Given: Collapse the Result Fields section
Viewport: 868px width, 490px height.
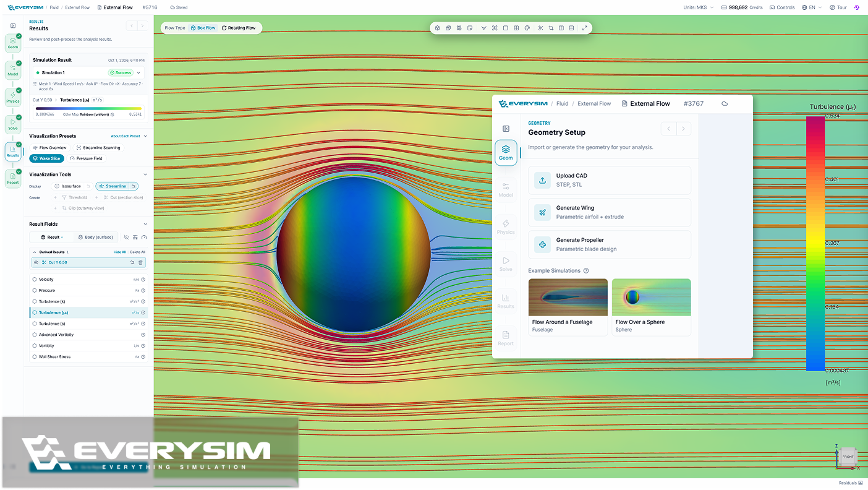Looking at the screenshot, I should click(145, 224).
